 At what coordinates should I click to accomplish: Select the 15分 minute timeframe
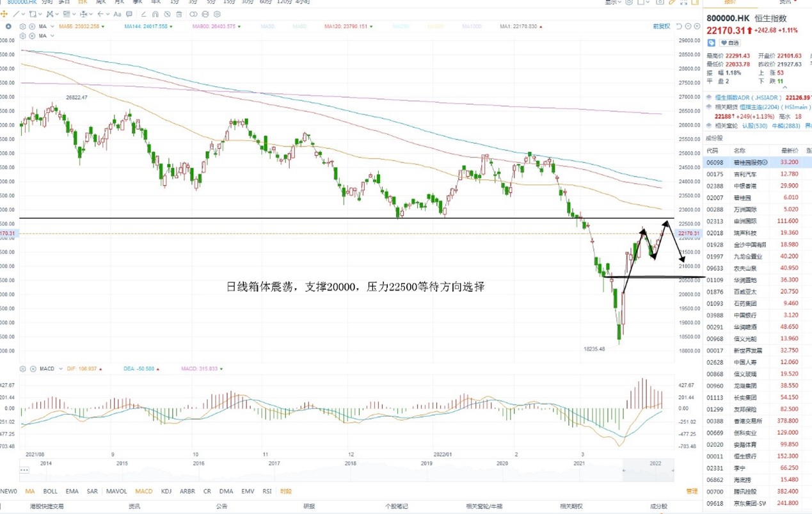tap(229, 2)
